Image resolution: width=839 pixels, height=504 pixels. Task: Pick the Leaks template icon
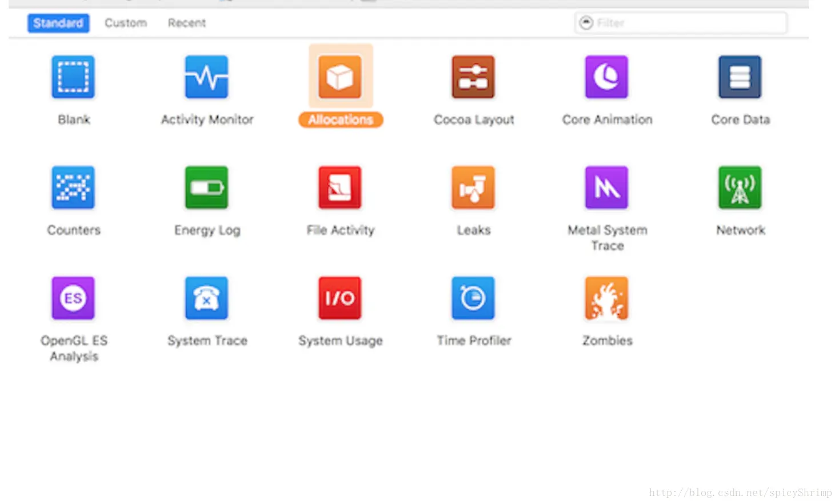tap(473, 187)
